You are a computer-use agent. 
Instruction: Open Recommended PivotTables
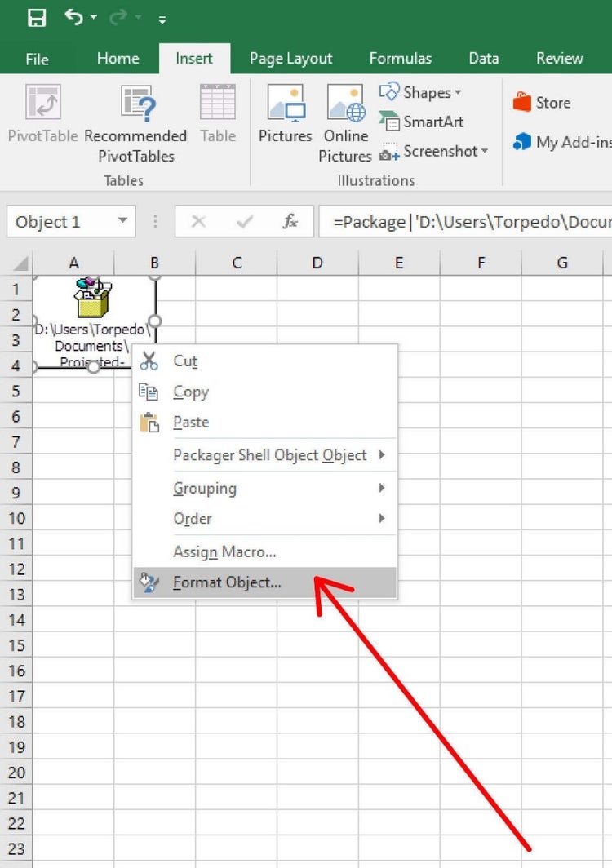click(x=135, y=118)
